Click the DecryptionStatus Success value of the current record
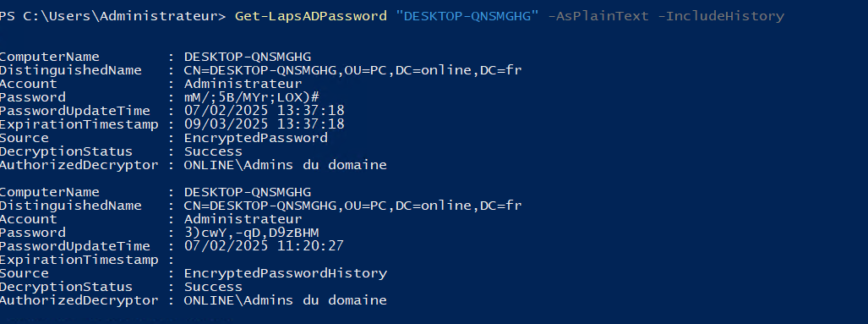Image resolution: width=868 pixels, height=324 pixels. coord(213,151)
